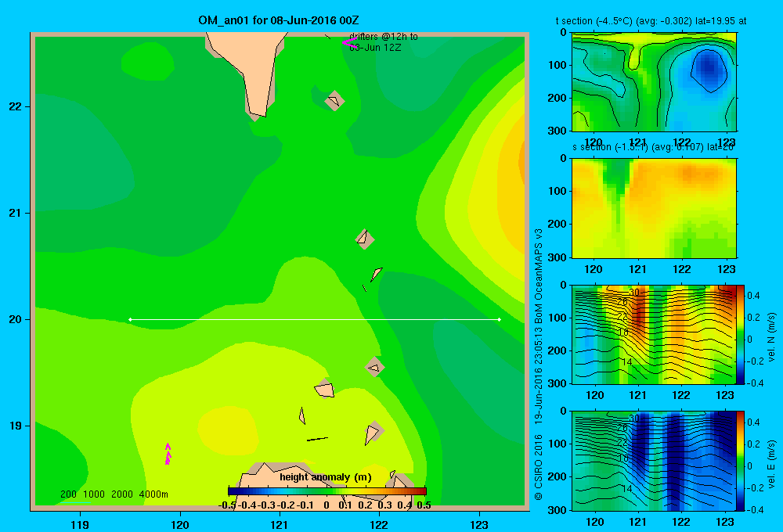Screen dimensions: 783x532
Task: Click the '0.4' tick on the vel. N scale
Action: tap(753, 296)
